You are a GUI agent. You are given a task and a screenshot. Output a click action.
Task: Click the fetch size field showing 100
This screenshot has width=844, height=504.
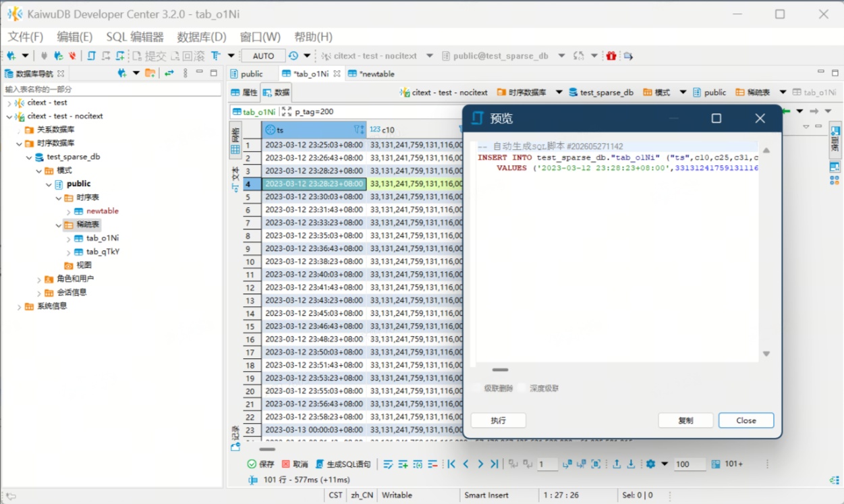point(690,464)
